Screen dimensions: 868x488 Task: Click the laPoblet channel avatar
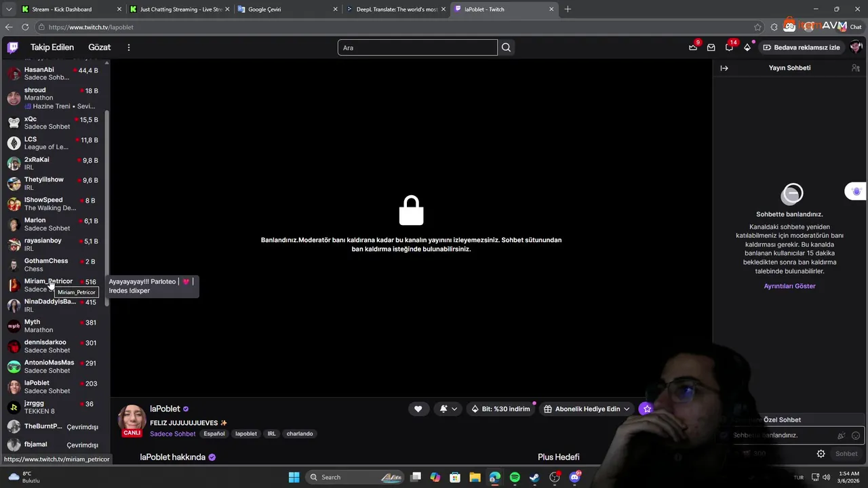(132, 420)
